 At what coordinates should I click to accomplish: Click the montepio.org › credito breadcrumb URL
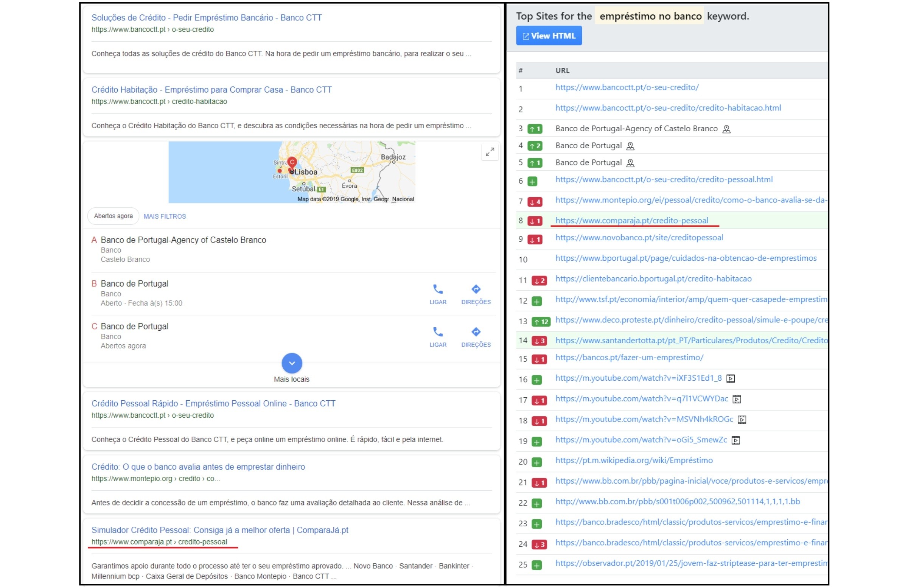point(155,479)
